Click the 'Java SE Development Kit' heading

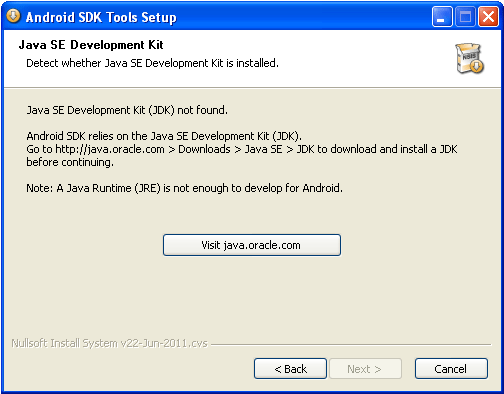[91, 45]
